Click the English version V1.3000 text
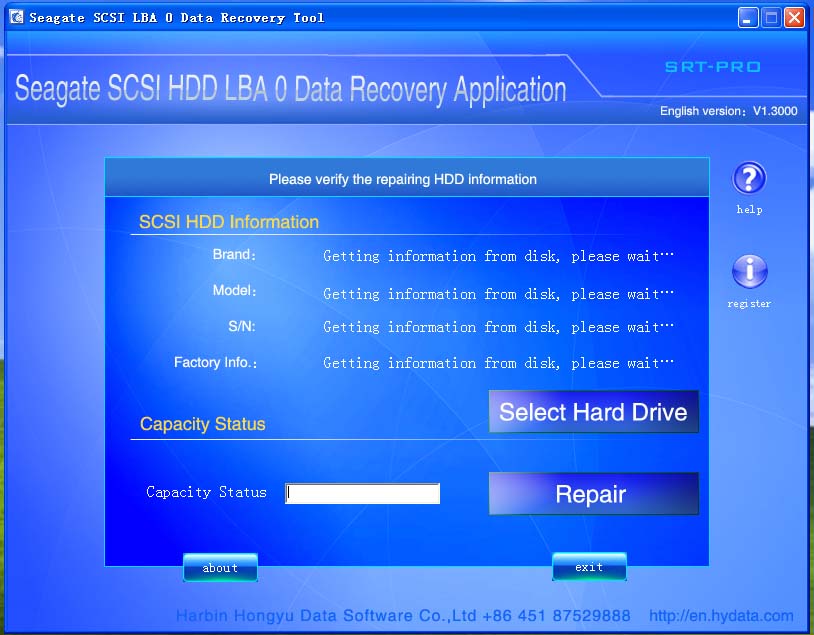Image resolution: width=814 pixels, height=635 pixels. (729, 111)
